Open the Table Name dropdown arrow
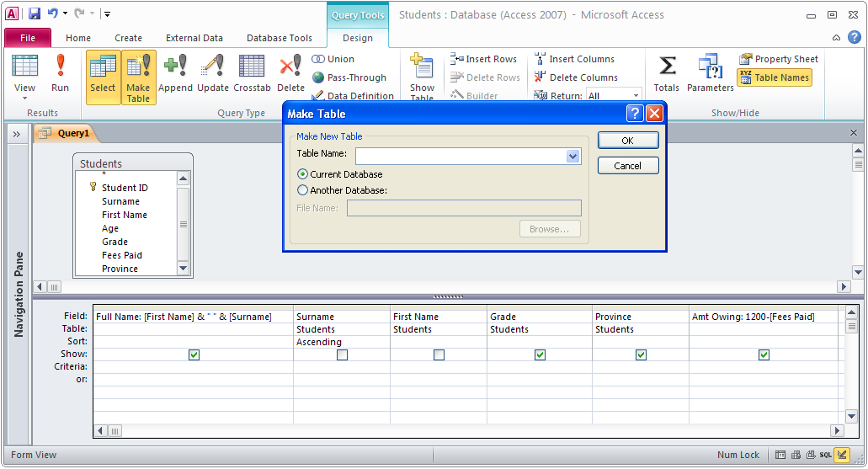This screenshot has width=868, height=469. coord(573,157)
